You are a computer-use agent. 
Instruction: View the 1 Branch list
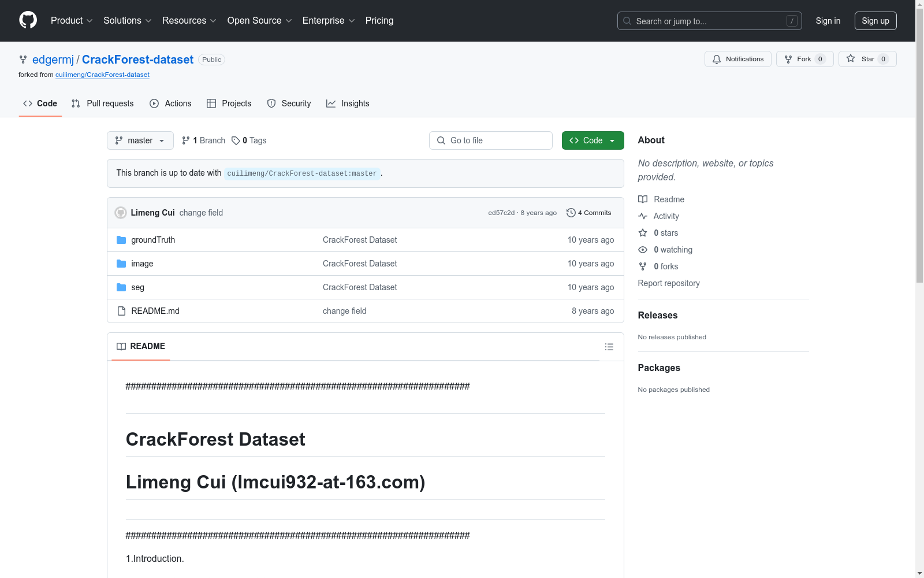pyautogui.click(x=203, y=140)
